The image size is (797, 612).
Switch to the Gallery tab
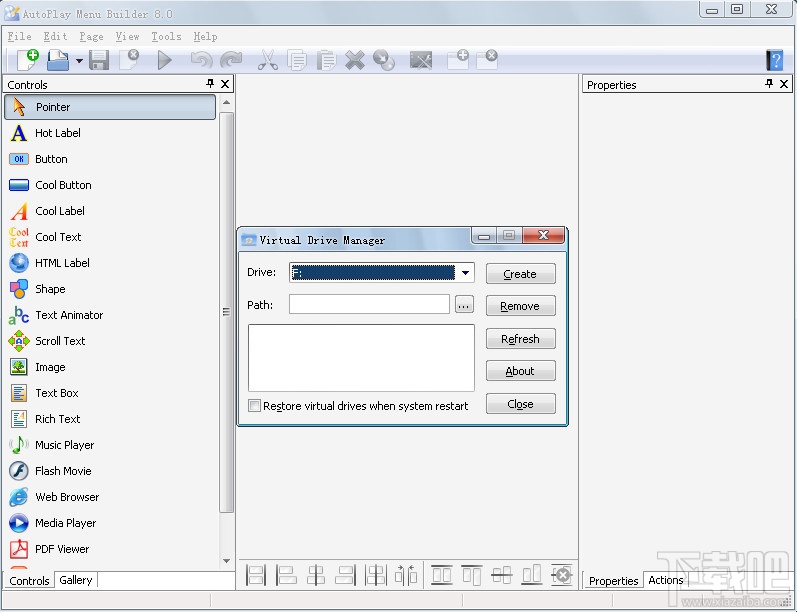click(76, 580)
